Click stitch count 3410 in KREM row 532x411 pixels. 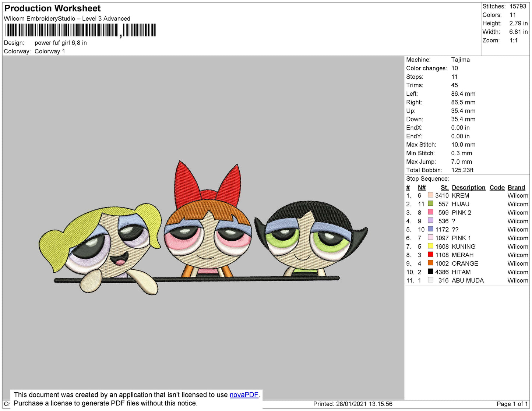[x=442, y=195]
